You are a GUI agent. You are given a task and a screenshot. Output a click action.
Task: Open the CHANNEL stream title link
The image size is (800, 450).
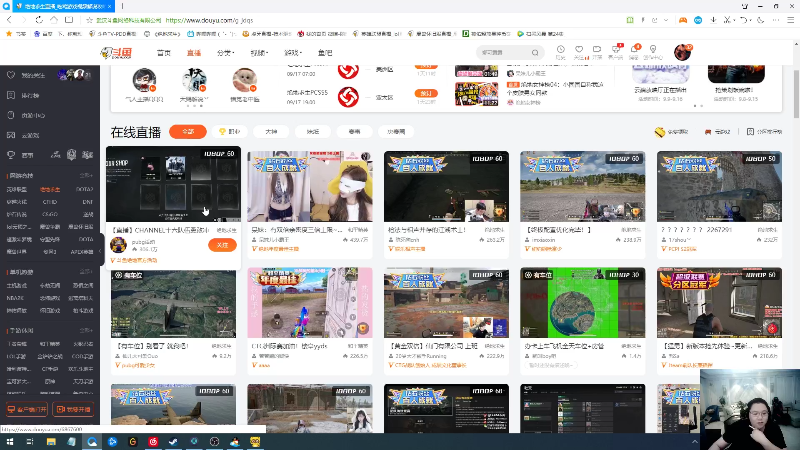coord(161,230)
